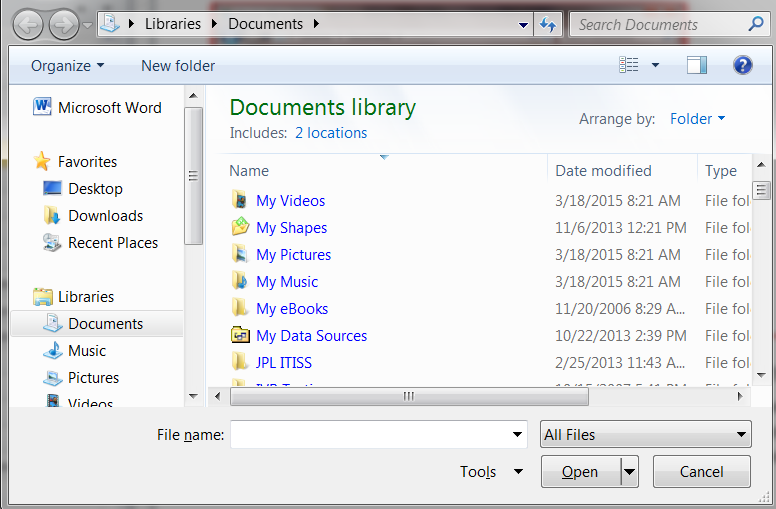Click the My Videos folder icon
This screenshot has height=509, width=776.
coord(240,200)
